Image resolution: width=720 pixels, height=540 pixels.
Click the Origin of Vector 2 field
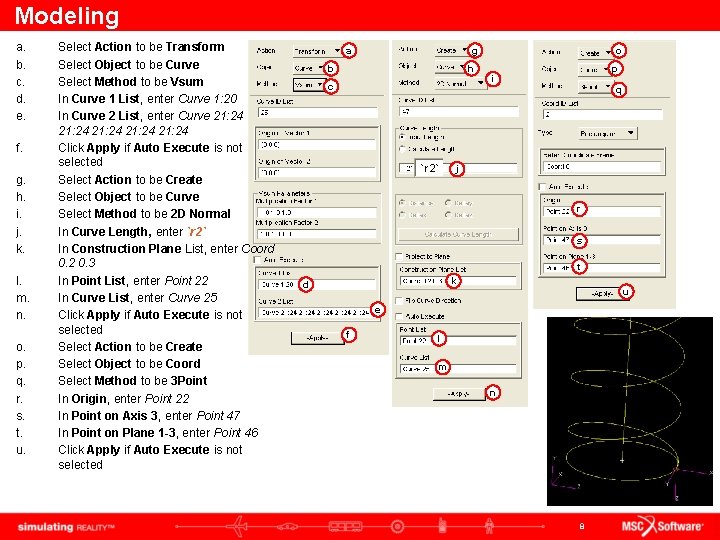(317, 173)
